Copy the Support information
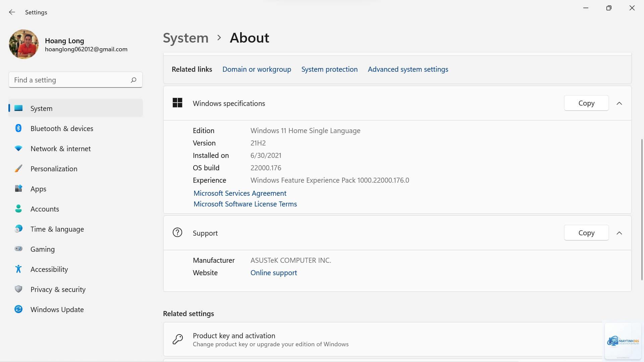 [586, 233]
